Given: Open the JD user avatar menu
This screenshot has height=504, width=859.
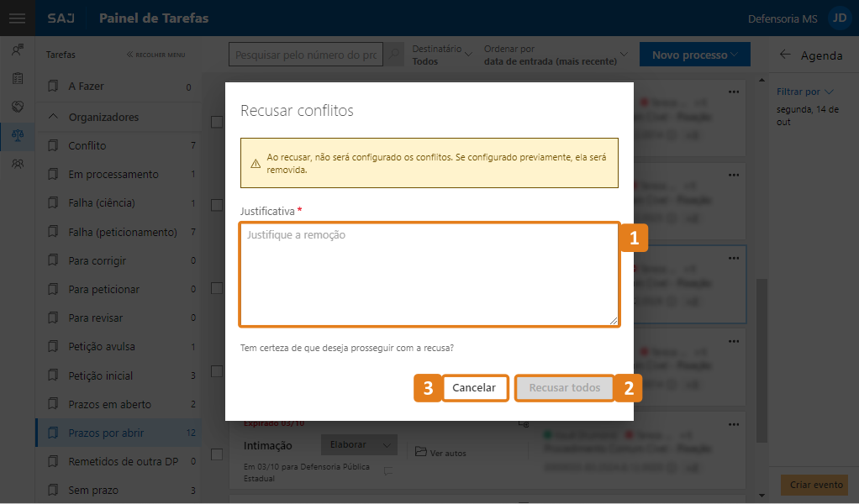Looking at the screenshot, I should pos(840,18).
